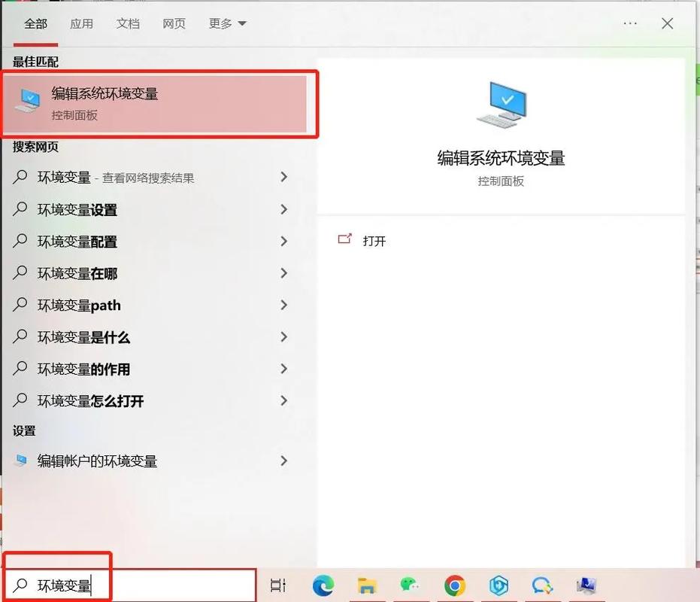This screenshot has height=602, width=700.
Task: Open the ellipsis options menu at top right
Action: coord(630,23)
